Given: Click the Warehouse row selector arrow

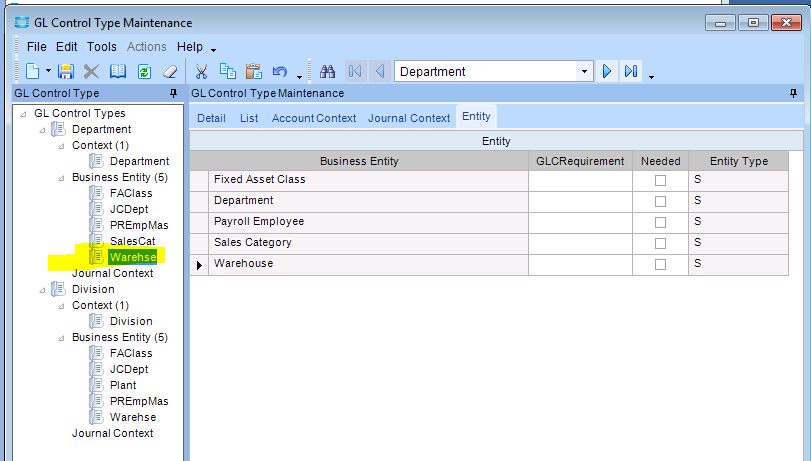Looking at the screenshot, I should tap(199, 265).
